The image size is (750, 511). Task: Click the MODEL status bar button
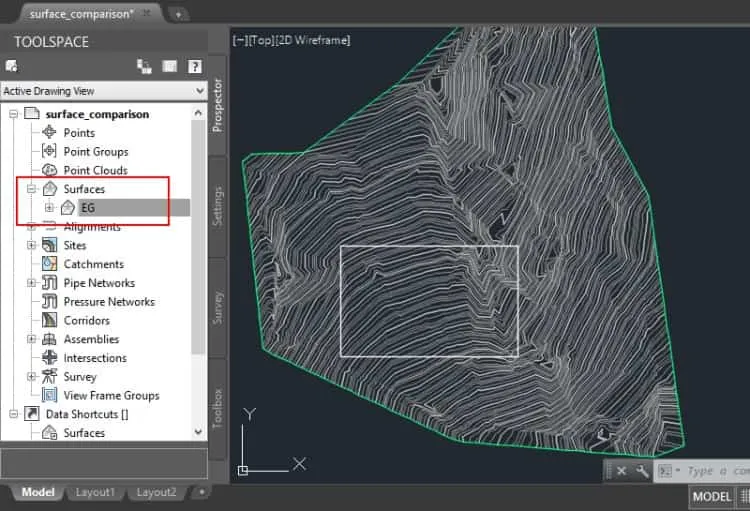[x=712, y=497]
